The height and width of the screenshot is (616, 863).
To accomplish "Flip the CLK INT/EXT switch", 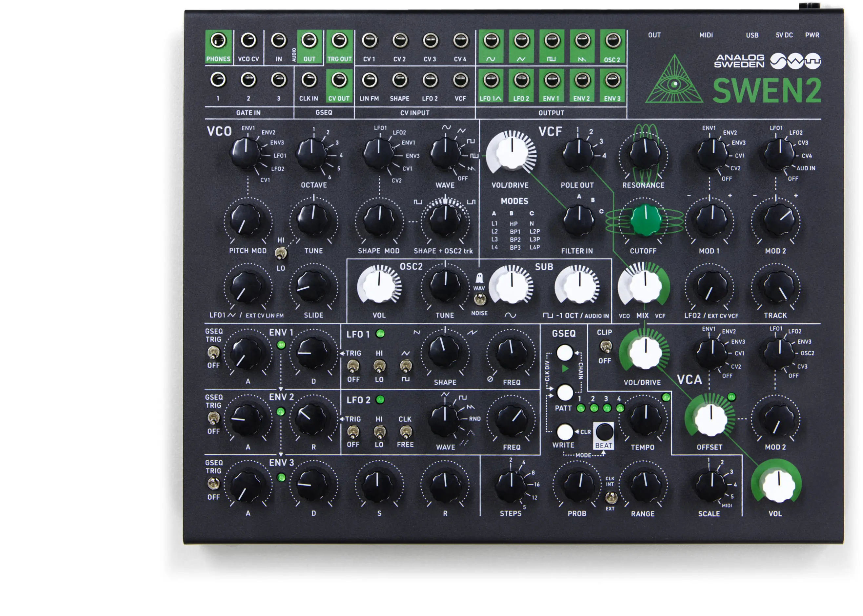I will click(x=611, y=498).
